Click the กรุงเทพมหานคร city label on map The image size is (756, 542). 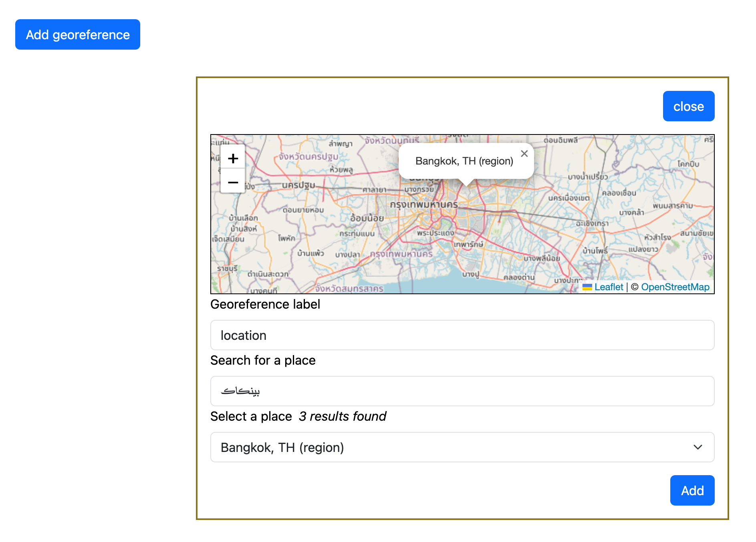[423, 204]
